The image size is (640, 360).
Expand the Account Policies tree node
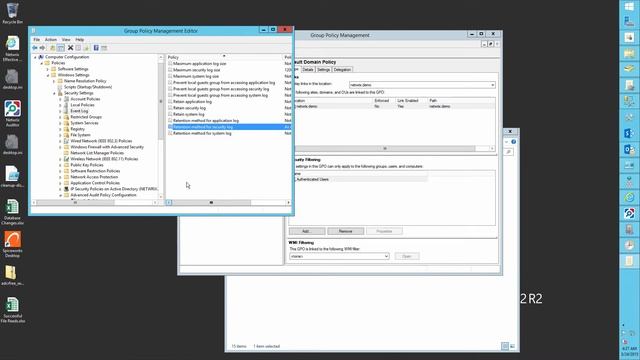60,99
